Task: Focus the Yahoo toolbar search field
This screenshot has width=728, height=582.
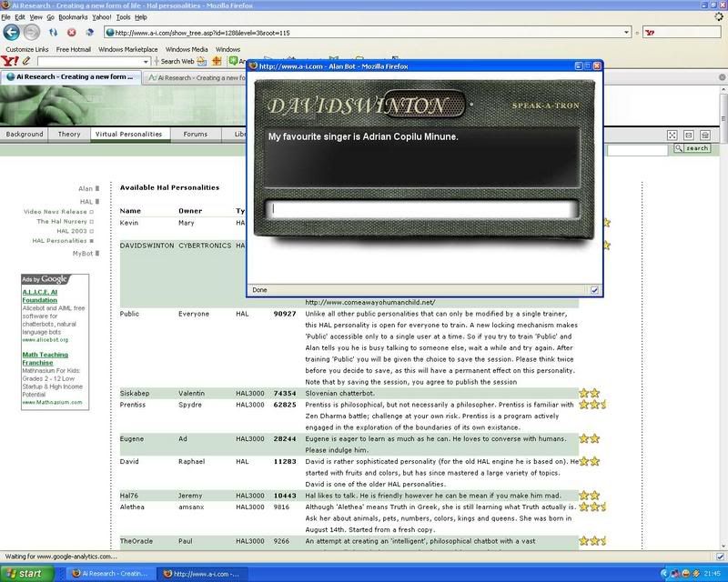Action: pos(90,61)
